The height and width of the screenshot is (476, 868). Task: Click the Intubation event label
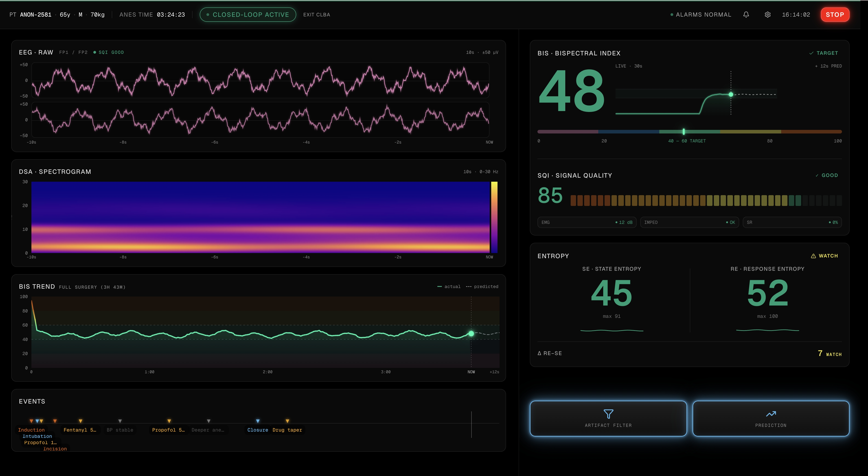pyautogui.click(x=37, y=436)
